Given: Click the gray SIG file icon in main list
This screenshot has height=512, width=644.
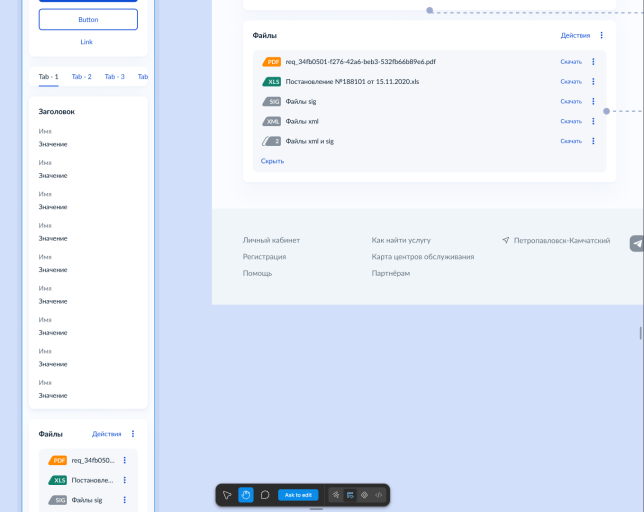Looking at the screenshot, I should pyautogui.click(x=271, y=101).
